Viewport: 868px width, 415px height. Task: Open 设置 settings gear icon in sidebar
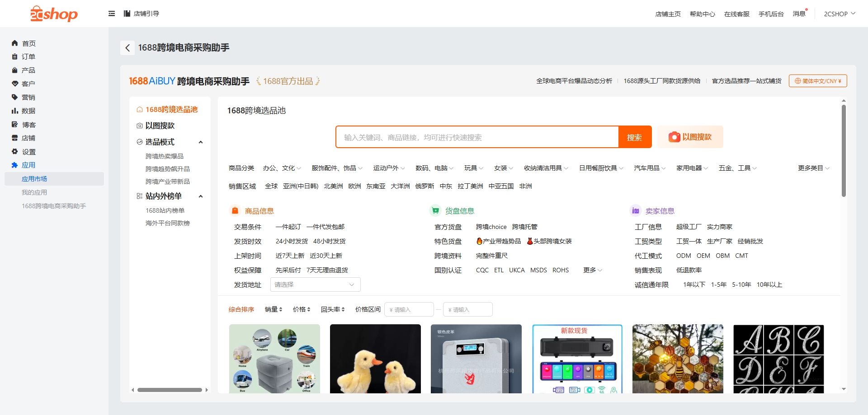click(14, 152)
